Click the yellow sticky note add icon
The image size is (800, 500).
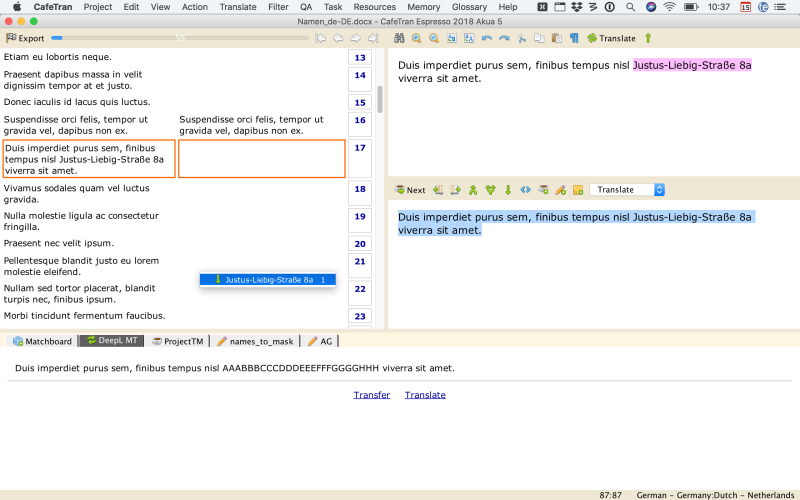578,190
